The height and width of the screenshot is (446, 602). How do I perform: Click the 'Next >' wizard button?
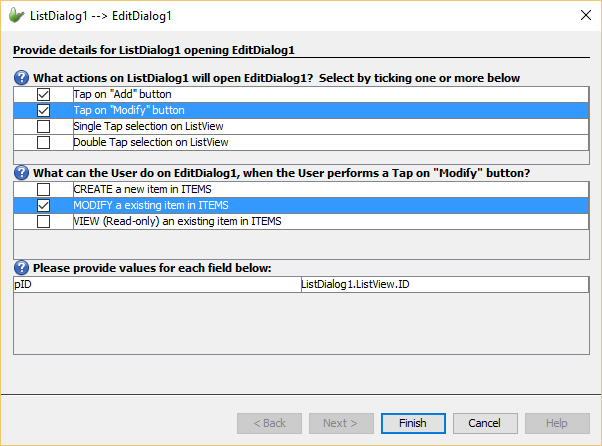pos(340,423)
